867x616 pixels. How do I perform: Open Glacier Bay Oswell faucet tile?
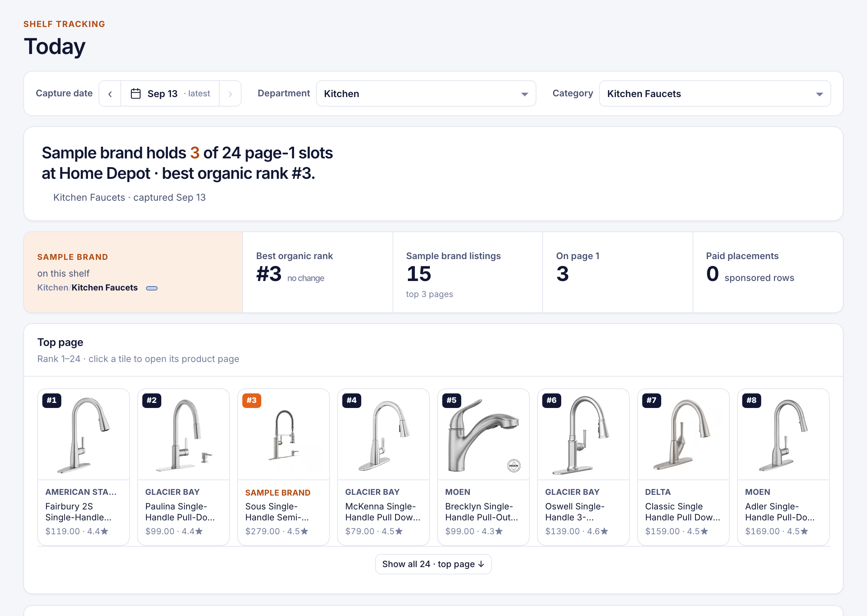point(583,467)
